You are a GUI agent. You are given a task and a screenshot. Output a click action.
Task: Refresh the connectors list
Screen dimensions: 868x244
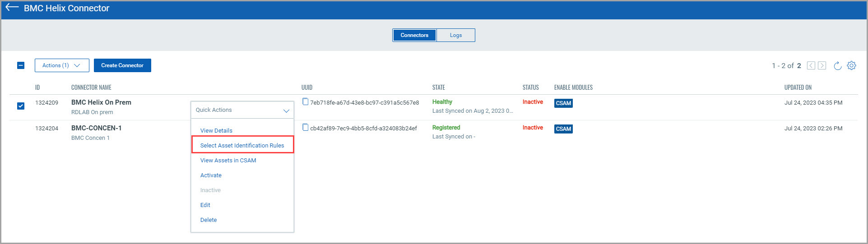pyautogui.click(x=837, y=66)
